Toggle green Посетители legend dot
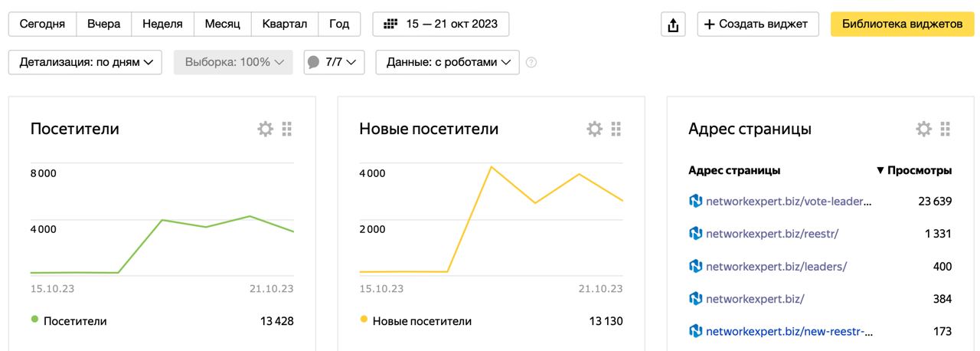Image resolution: width=980 pixels, height=351 pixels. [34, 320]
